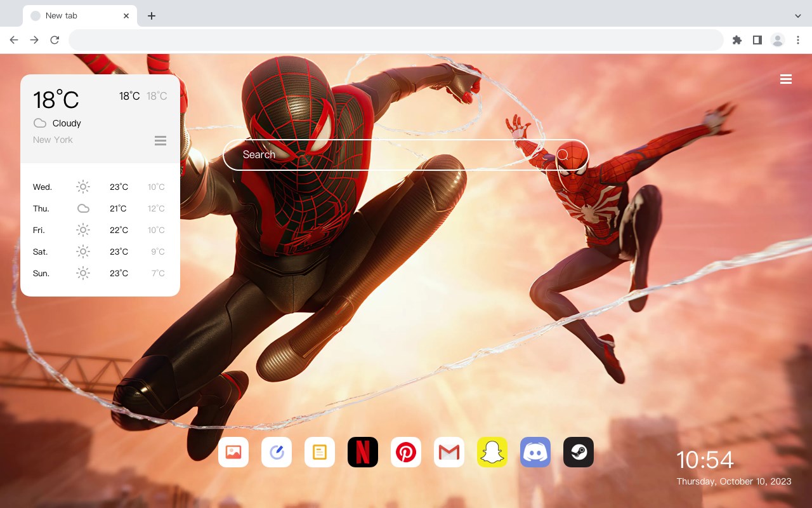Viewport: 812px width, 508px height.
Task: Select the Wed. forecast row
Action: pos(100,187)
